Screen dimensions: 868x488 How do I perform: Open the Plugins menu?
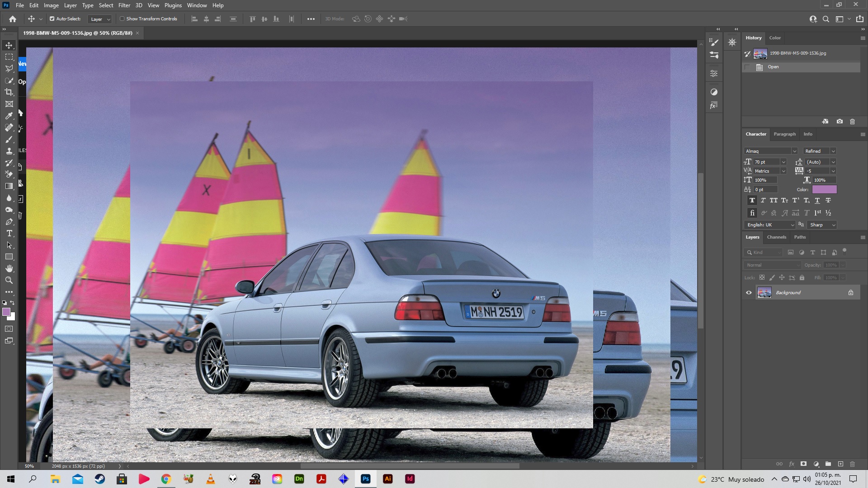click(173, 5)
